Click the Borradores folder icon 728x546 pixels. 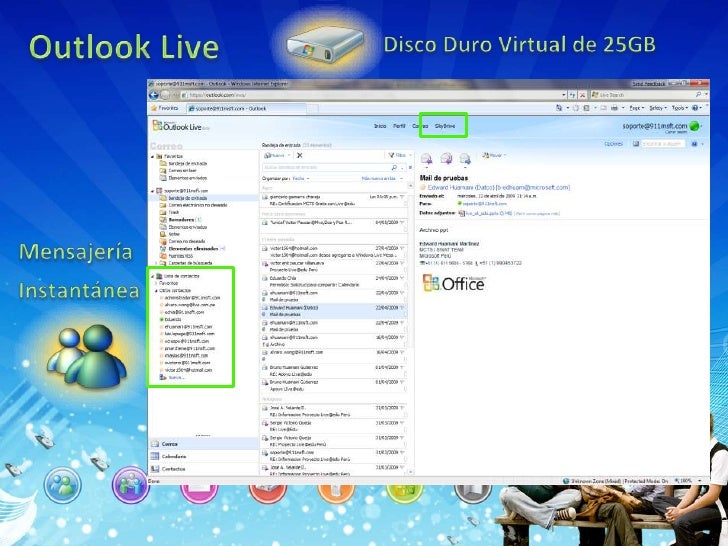[x=163, y=220]
